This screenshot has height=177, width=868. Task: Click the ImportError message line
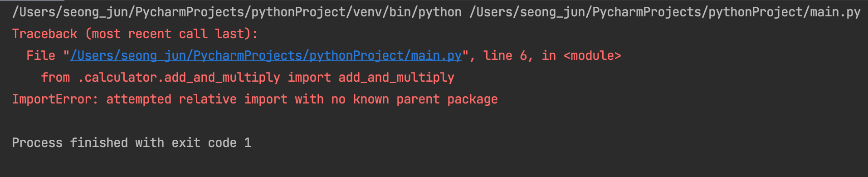255,99
